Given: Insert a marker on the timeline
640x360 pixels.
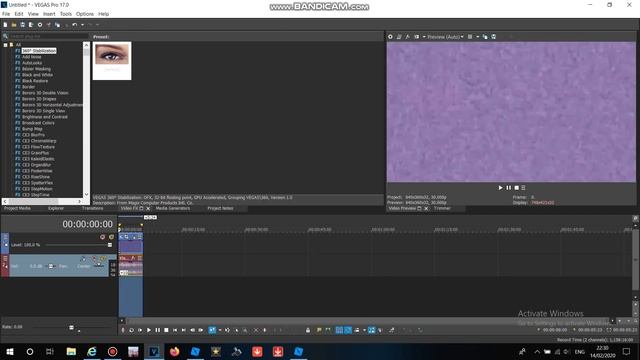Looking at the screenshot, I should point(319,330).
